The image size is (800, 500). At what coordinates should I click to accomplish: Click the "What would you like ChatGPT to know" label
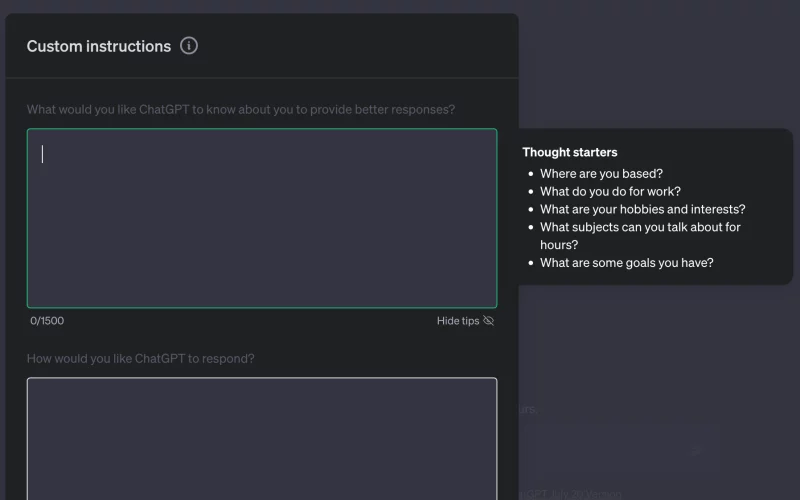click(241, 110)
